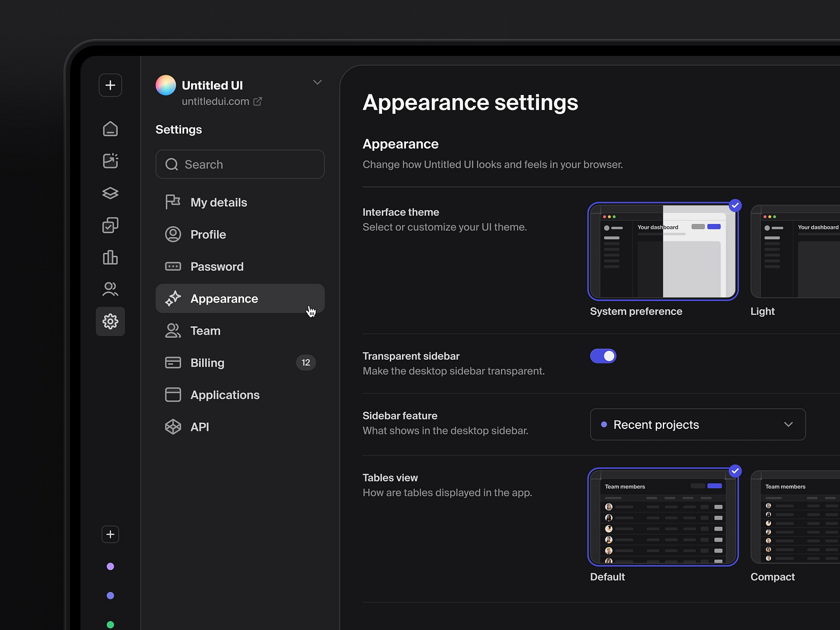Disable the Transparent sidebar toggle
840x630 pixels.
point(603,356)
